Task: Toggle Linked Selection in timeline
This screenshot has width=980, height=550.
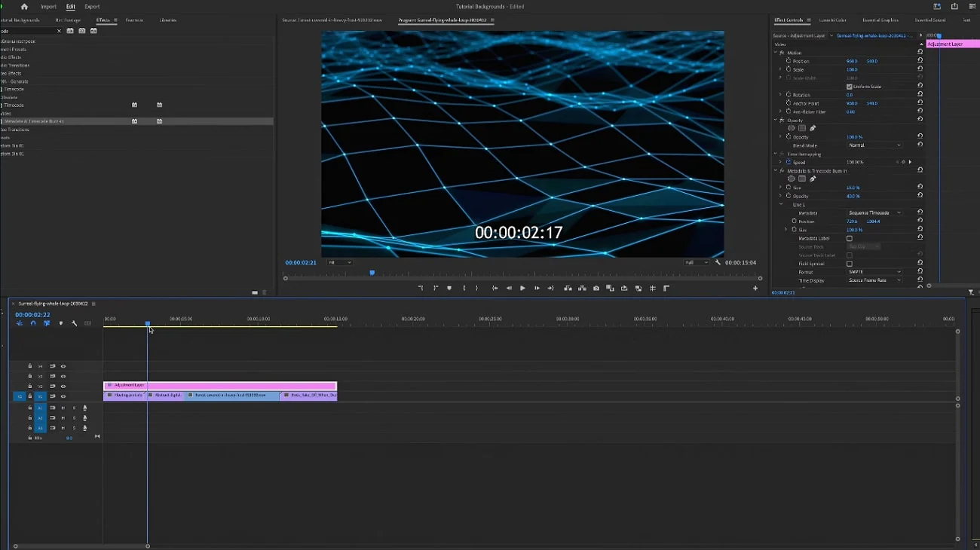Action: pos(47,323)
